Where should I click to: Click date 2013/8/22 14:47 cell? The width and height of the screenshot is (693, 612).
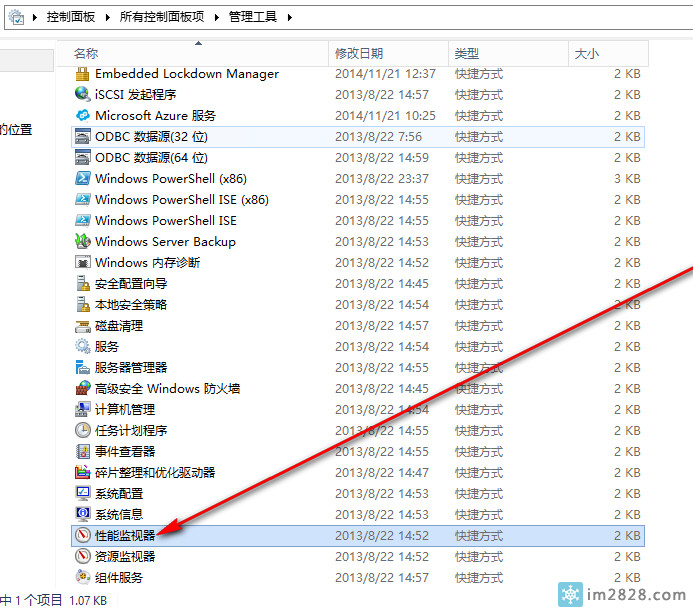(x=382, y=472)
